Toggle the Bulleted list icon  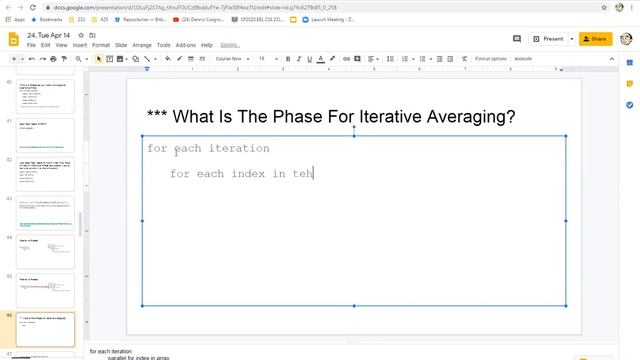click(x=422, y=59)
